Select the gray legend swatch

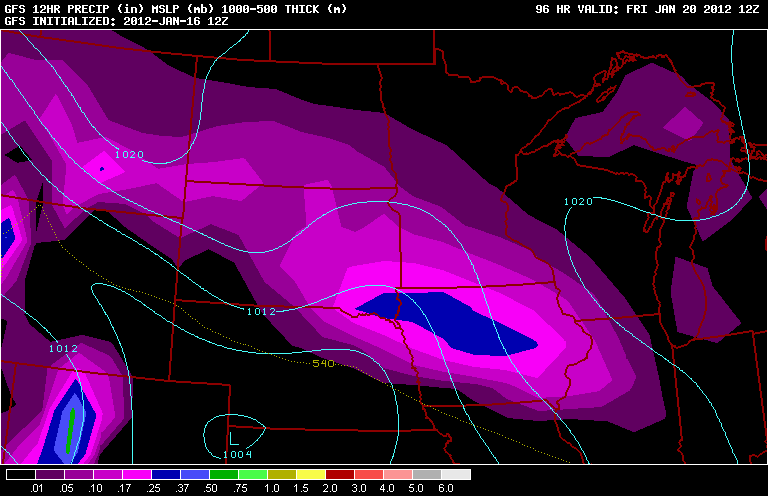[x=428, y=474]
